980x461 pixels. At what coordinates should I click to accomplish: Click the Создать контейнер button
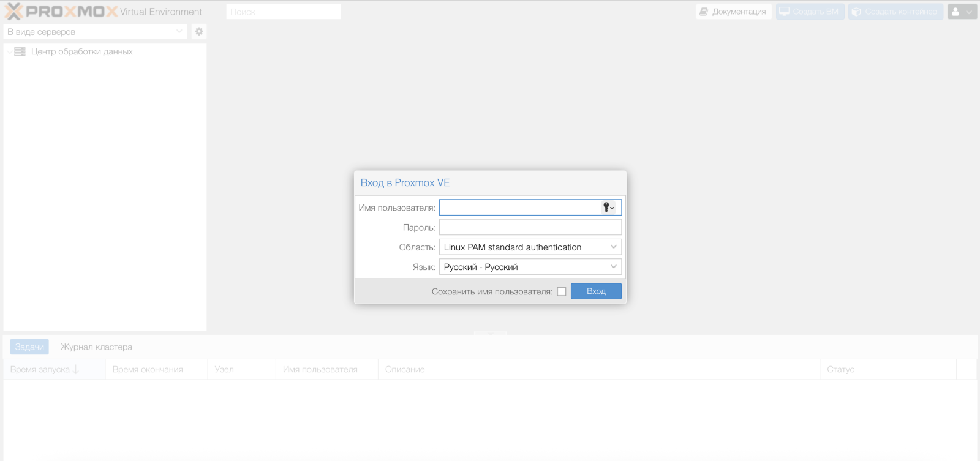pos(895,12)
